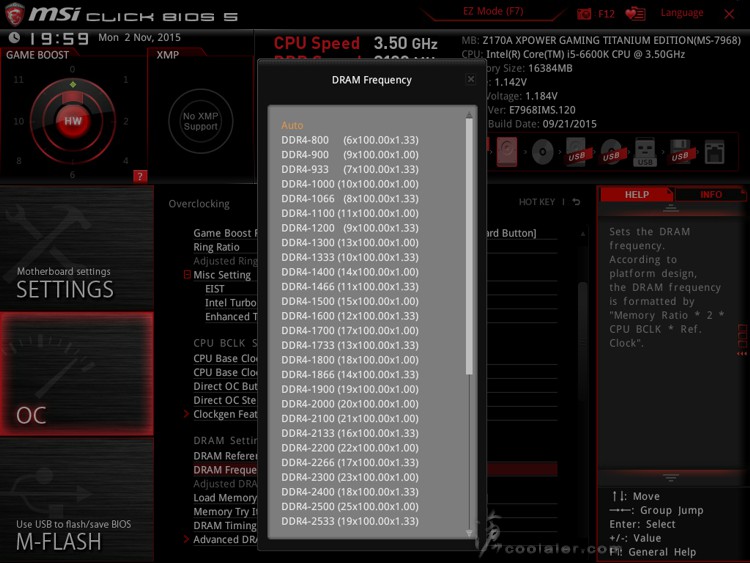Click the No XMP Support button
Viewport: 750px width, 563px height.
pyautogui.click(x=200, y=121)
